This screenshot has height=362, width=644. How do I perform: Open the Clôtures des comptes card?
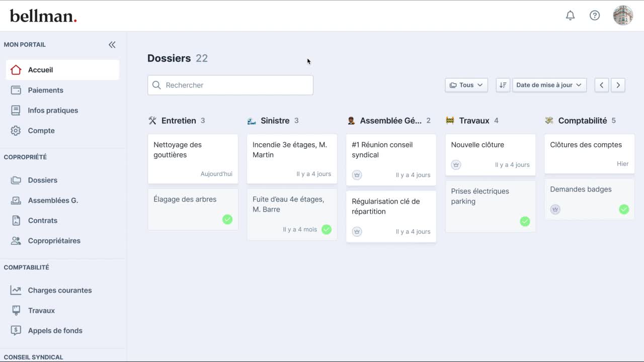[589, 153]
